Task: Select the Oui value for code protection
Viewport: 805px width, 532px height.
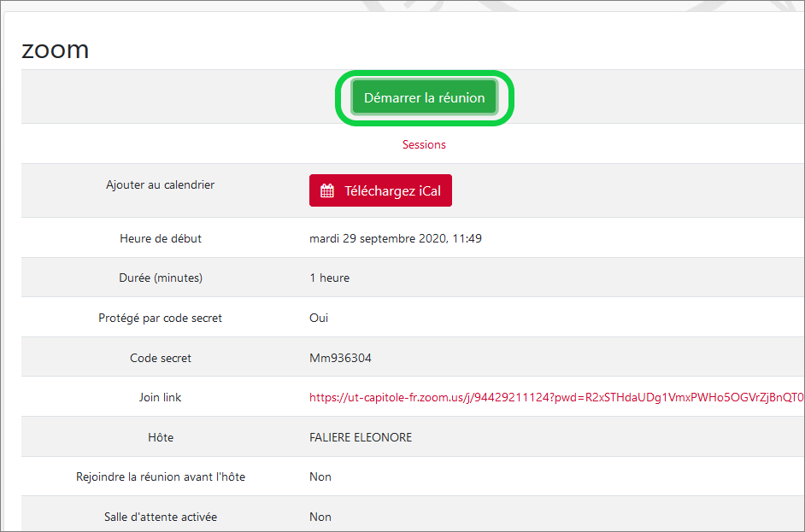Action: pyautogui.click(x=318, y=318)
